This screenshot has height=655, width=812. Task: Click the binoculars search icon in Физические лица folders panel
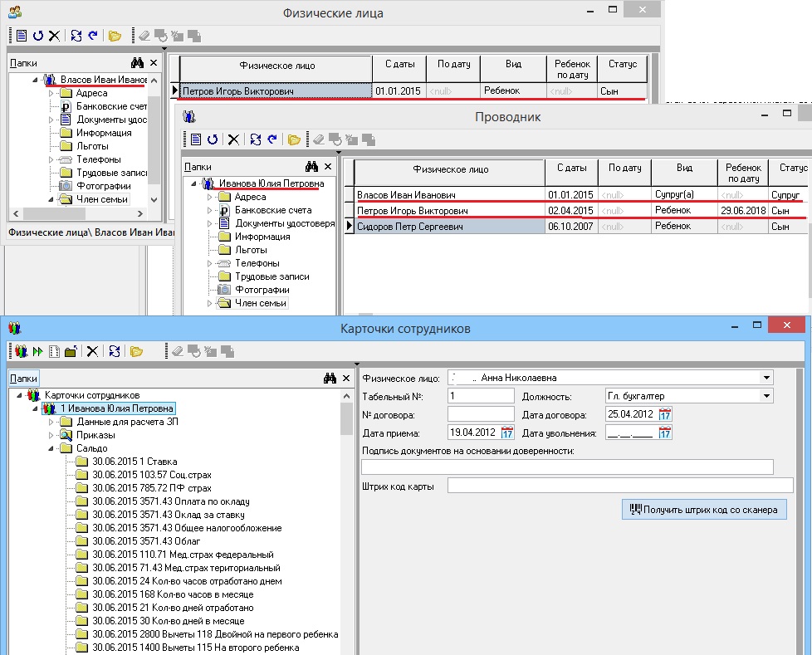[x=137, y=62]
